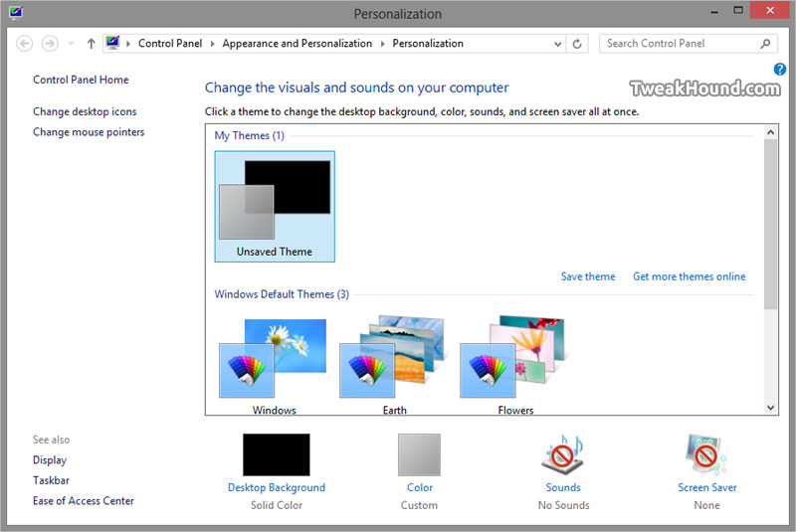
Task: Open the recent locations dropdown arrow
Action: pos(71,44)
